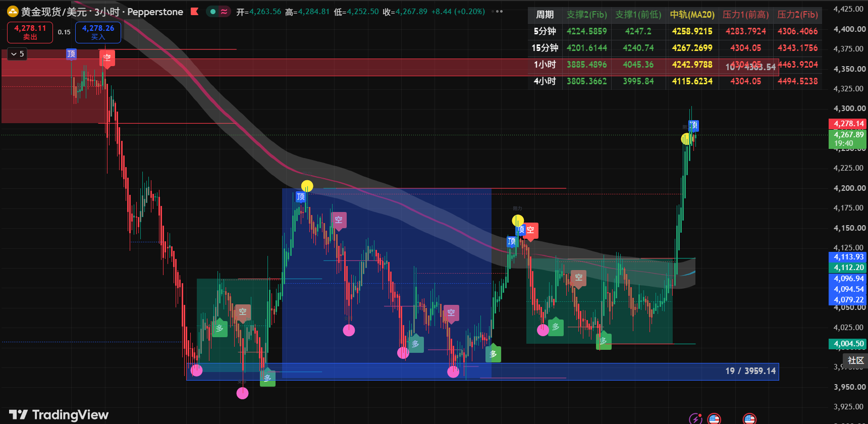The image size is (868, 424).
Task: Select the 4,267.89 current price label
Action: 848,139
